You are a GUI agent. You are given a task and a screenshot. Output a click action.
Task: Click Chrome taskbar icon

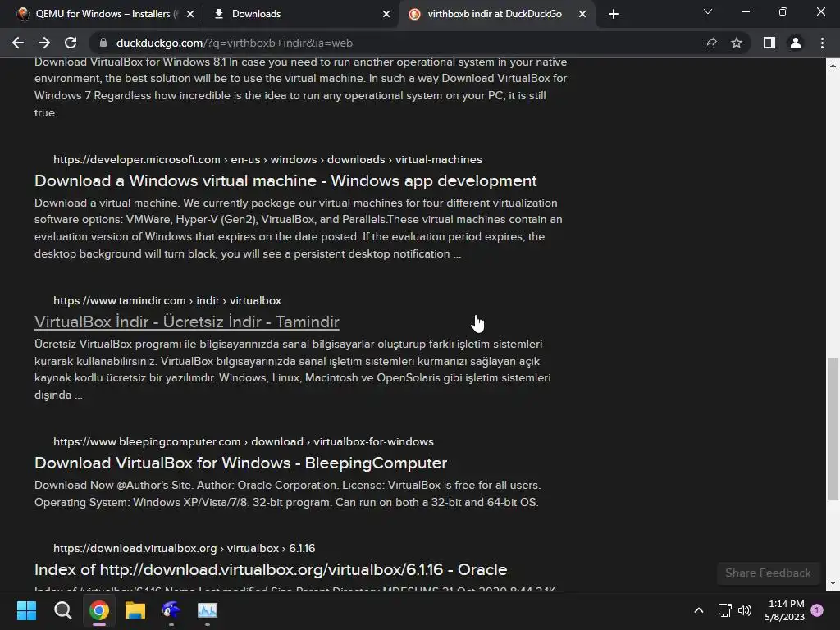99,610
